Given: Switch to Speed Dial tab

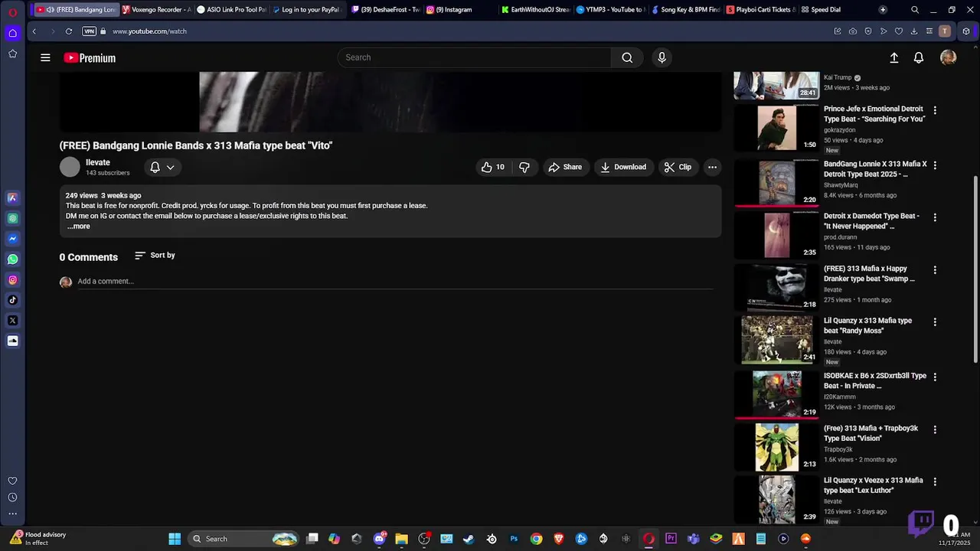Looking at the screenshot, I should (825, 10).
